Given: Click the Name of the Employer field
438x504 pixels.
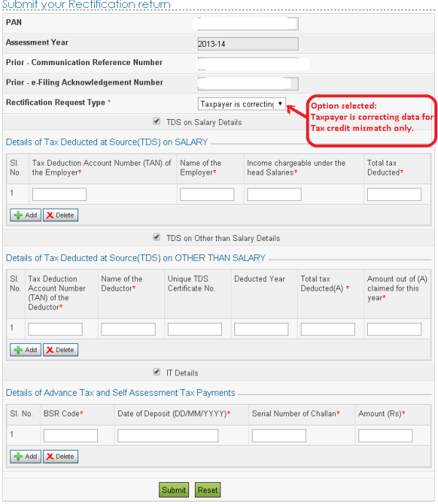Looking at the screenshot, I should click(x=207, y=194).
